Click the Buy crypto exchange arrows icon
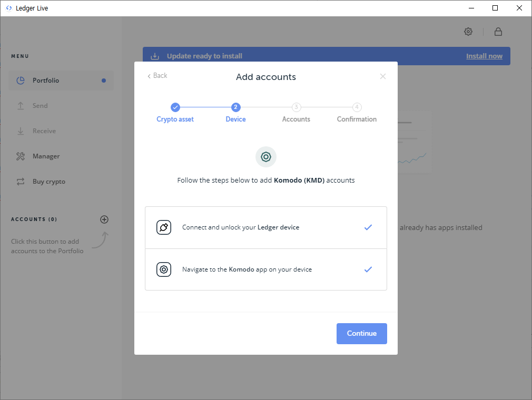This screenshot has width=532, height=400. [x=21, y=182]
